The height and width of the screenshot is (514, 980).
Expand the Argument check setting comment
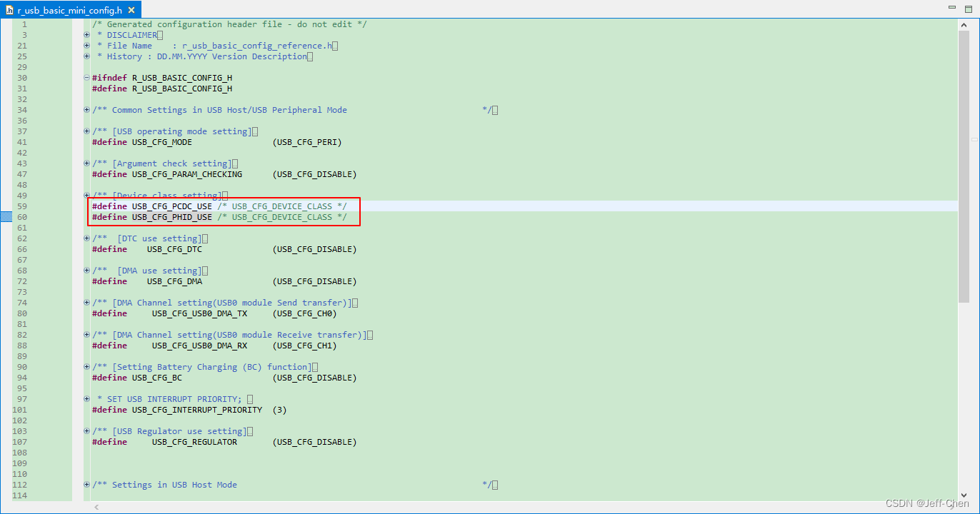click(86, 163)
